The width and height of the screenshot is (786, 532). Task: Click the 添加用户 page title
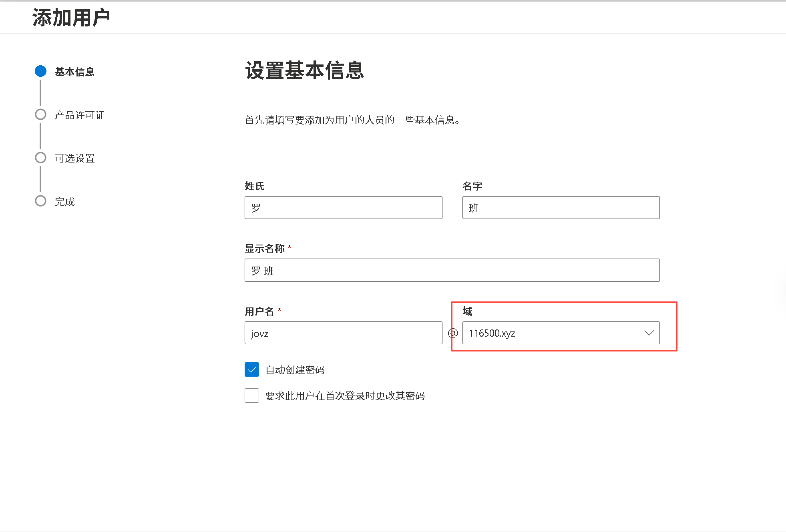71,18
